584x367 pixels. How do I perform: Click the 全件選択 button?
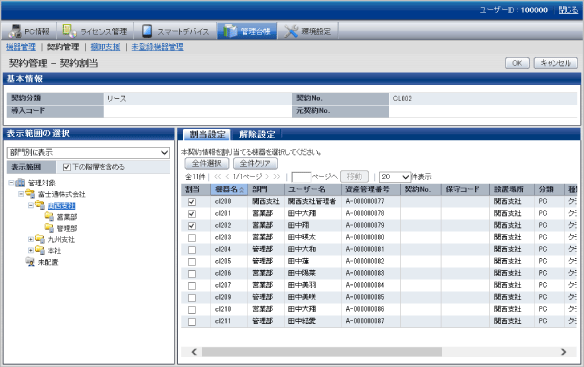pyautogui.click(x=207, y=163)
